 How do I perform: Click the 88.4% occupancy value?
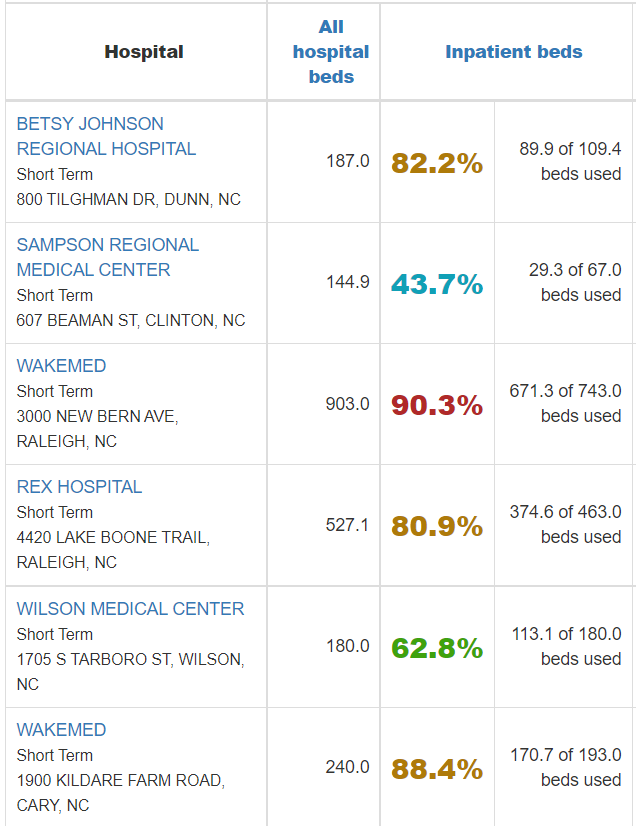click(x=437, y=769)
